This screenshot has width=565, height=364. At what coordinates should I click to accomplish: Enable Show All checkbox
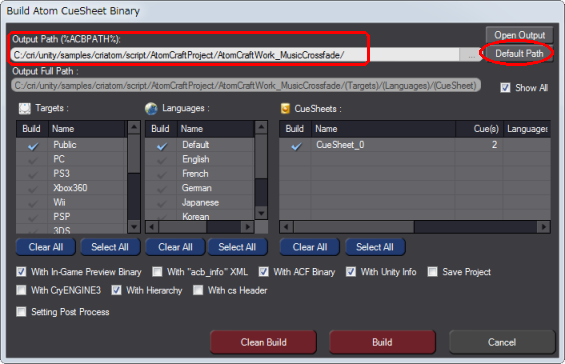pos(505,88)
